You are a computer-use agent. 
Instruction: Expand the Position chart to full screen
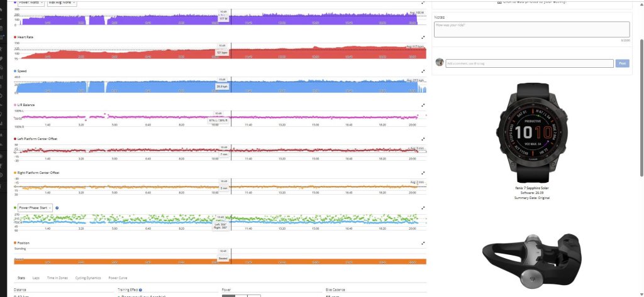[423, 243]
